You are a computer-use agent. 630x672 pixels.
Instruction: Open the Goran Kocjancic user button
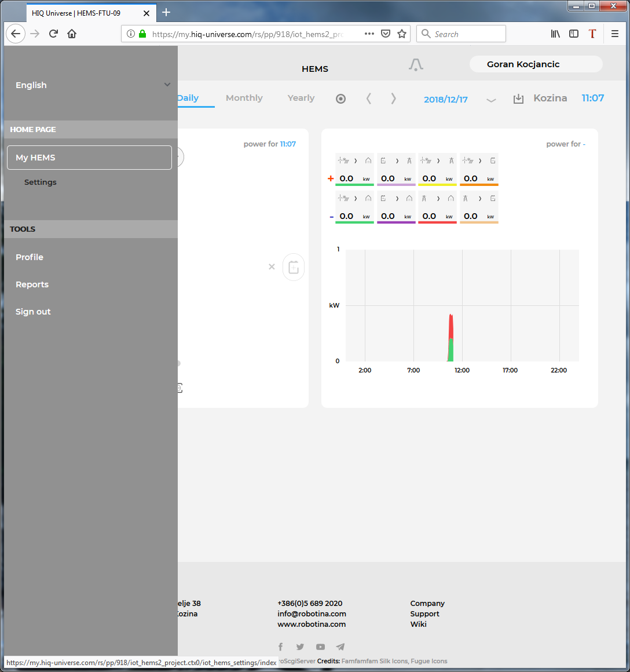(536, 64)
